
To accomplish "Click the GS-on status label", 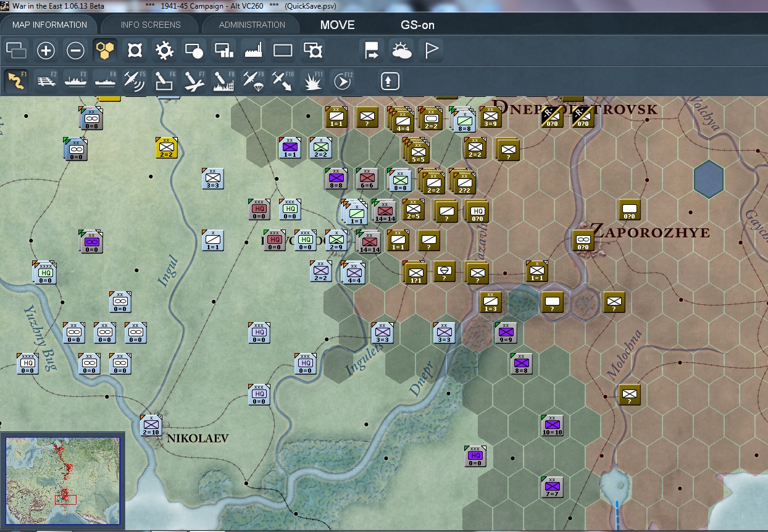I will coord(418,25).
